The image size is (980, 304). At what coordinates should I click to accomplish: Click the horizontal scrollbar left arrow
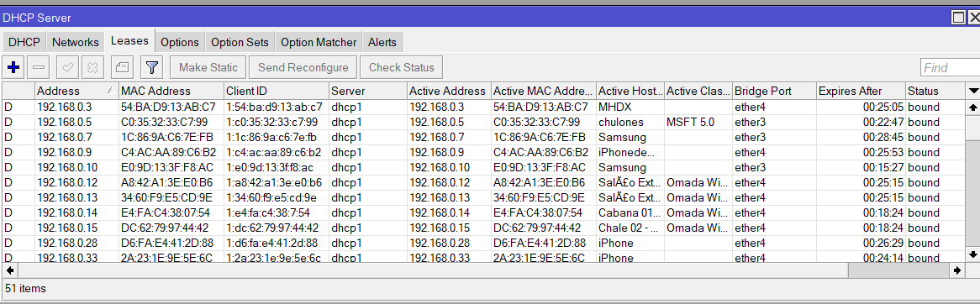click(9, 270)
